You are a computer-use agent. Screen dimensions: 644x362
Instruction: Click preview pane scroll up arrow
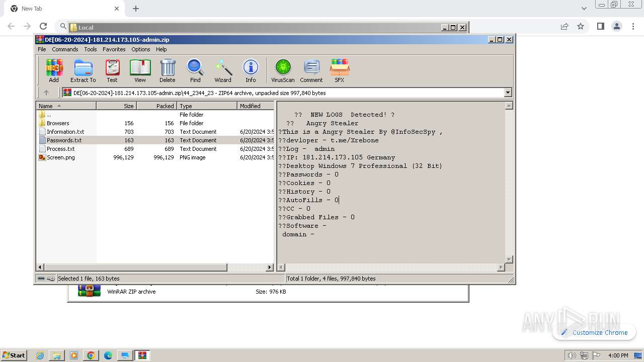point(509,106)
